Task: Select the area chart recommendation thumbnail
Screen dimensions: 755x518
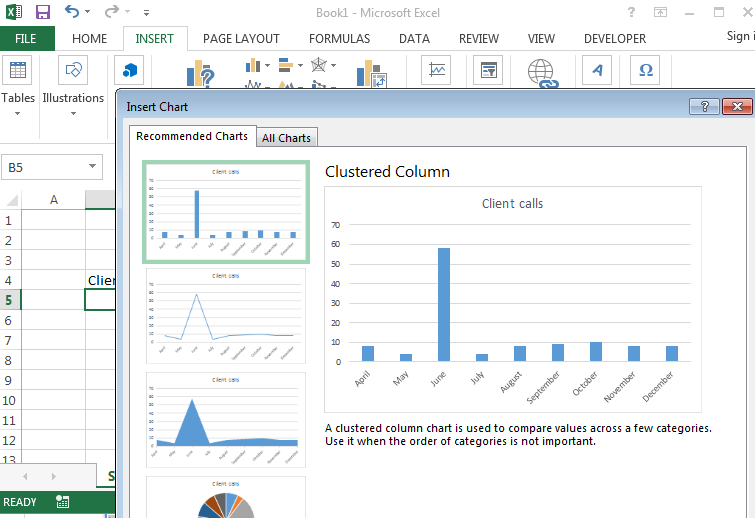Action: pyautogui.click(x=226, y=420)
